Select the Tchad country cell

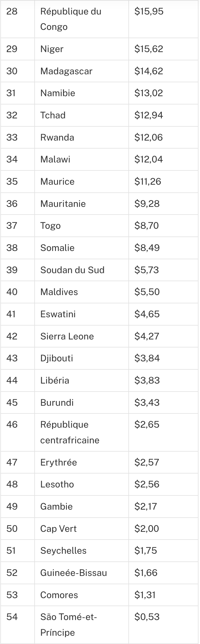coord(53,115)
